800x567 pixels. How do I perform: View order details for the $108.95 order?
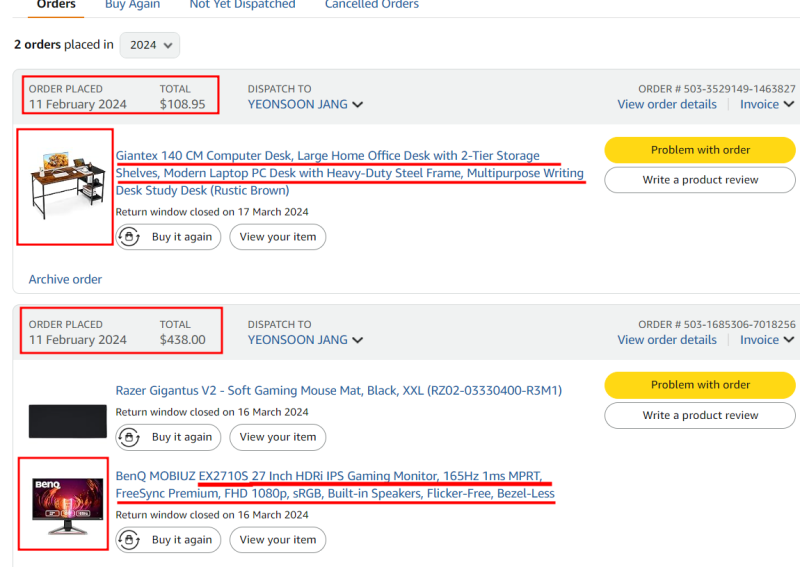667,105
